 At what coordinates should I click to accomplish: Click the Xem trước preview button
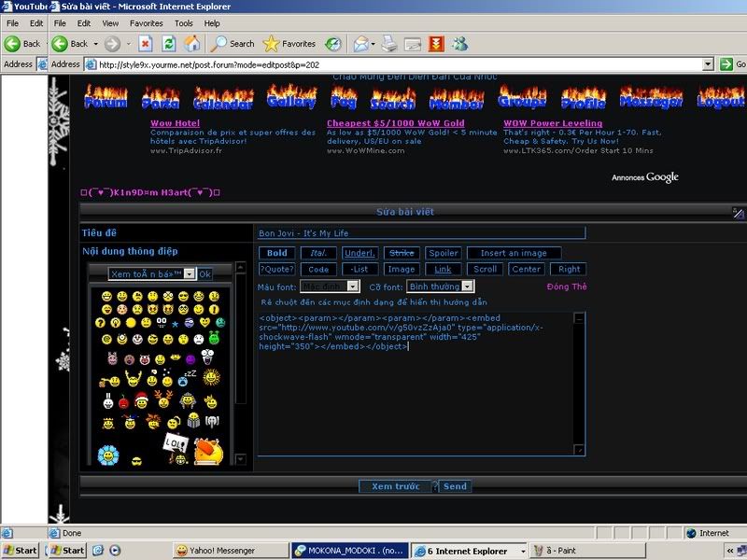[x=395, y=486]
